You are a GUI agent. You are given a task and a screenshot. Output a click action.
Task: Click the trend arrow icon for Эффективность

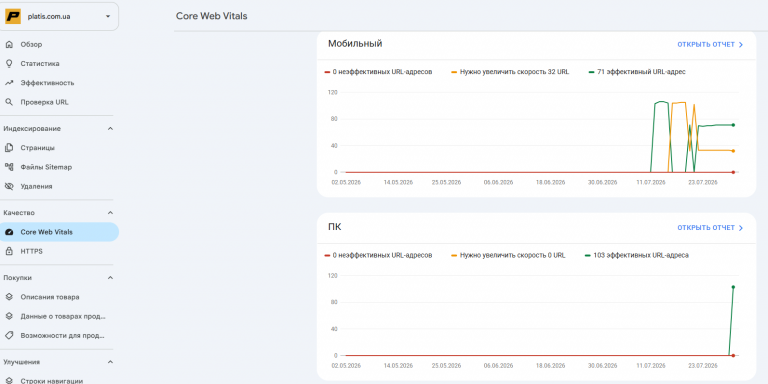pos(9,83)
